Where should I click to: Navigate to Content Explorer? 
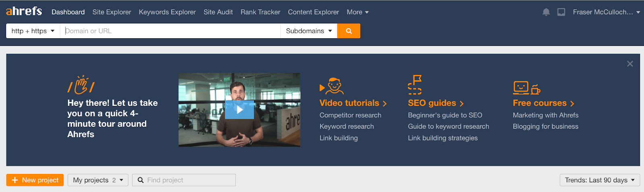pyautogui.click(x=314, y=12)
